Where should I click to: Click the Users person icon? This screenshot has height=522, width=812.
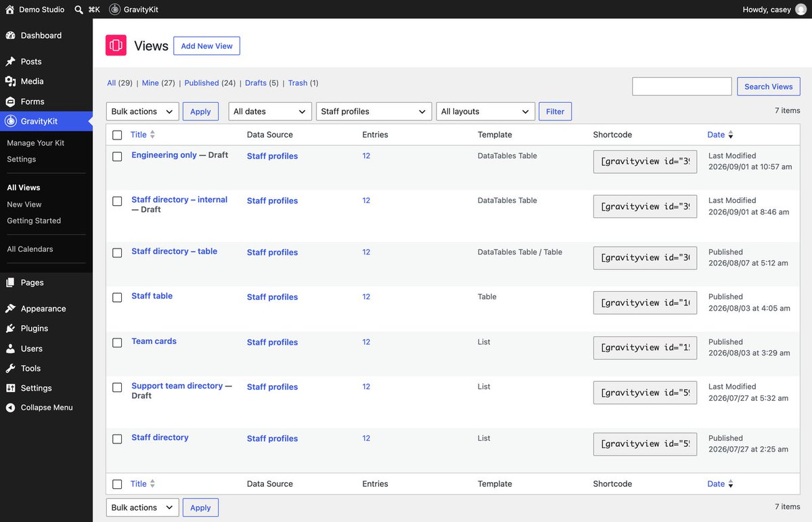(10, 349)
